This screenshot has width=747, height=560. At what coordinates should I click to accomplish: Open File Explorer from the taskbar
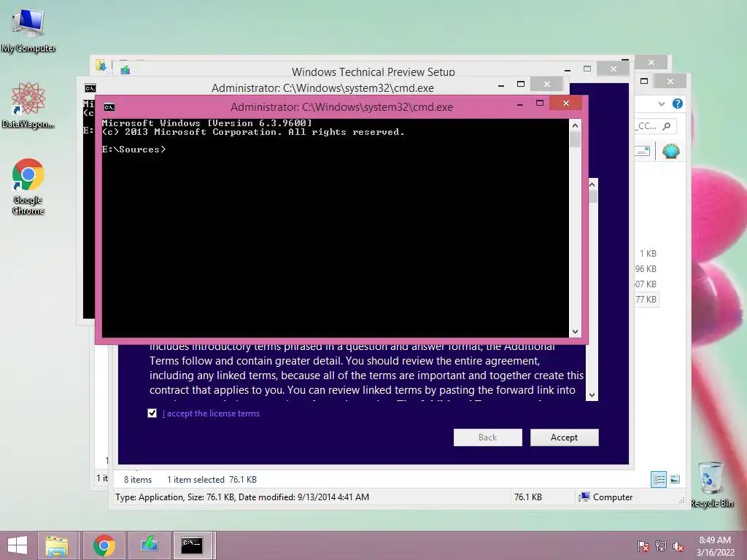[57, 545]
